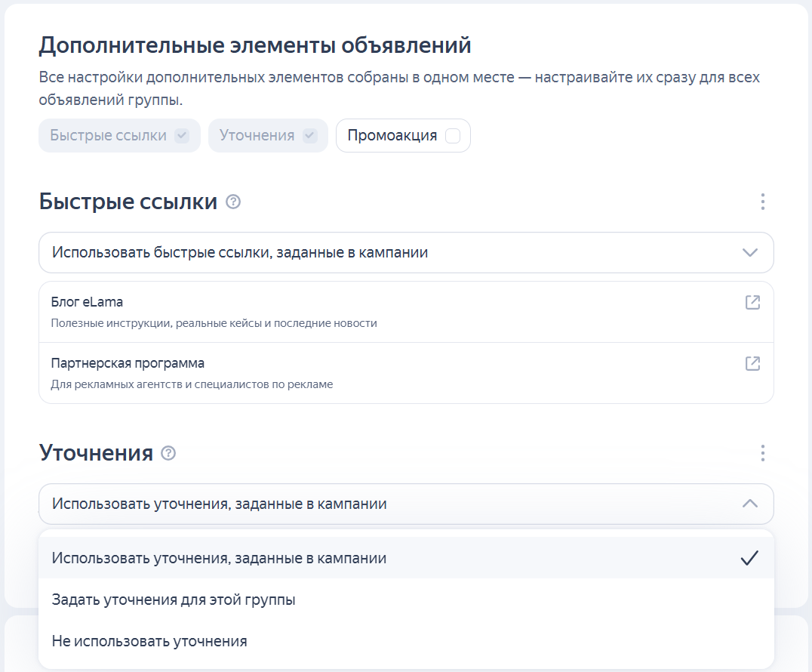This screenshot has width=812, height=672.
Task: Click the checkmark beside the selected уточнения option
Action: [750, 558]
